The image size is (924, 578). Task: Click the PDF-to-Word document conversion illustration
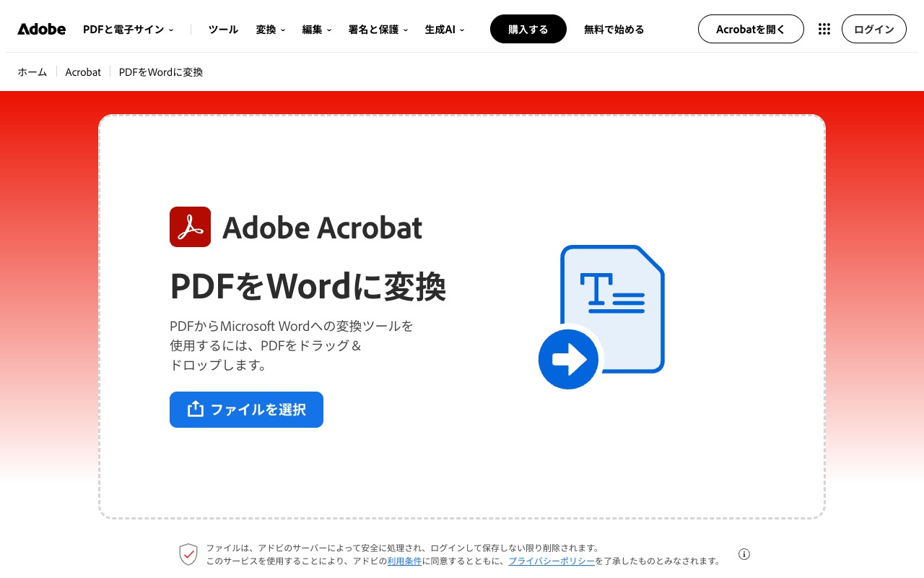601,317
